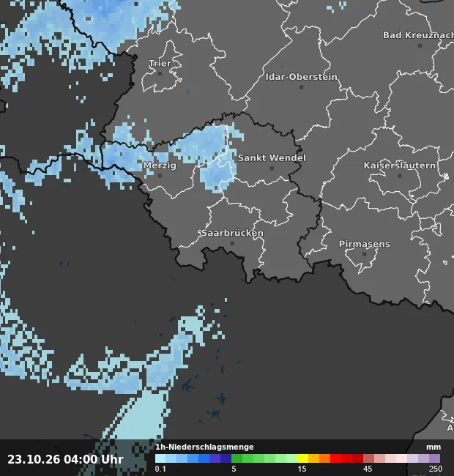Click the Idar-Oberstein city marker square
This screenshot has width=454, height=476.
[302, 87]
